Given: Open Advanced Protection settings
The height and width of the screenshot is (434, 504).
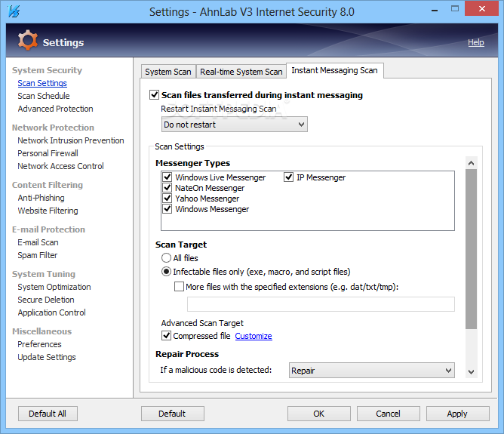Looking at the screenshot, I should tap(55, 109).
